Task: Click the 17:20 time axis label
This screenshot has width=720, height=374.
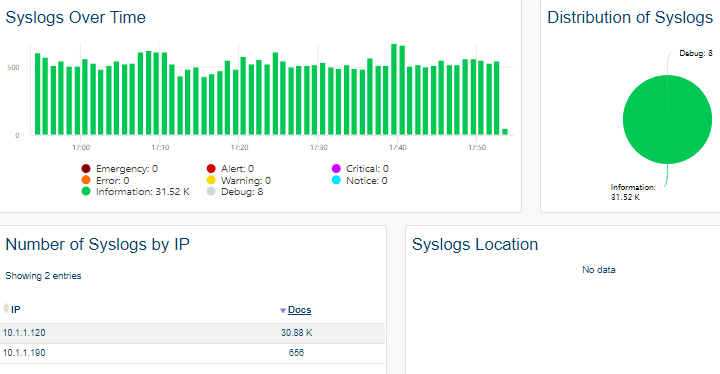Action: coord(239,147)
